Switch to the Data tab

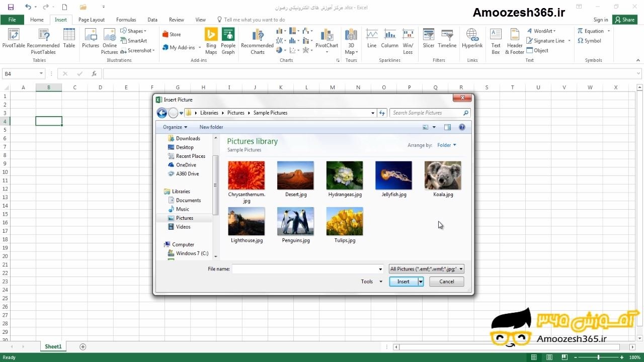click(x=152, y=20)
